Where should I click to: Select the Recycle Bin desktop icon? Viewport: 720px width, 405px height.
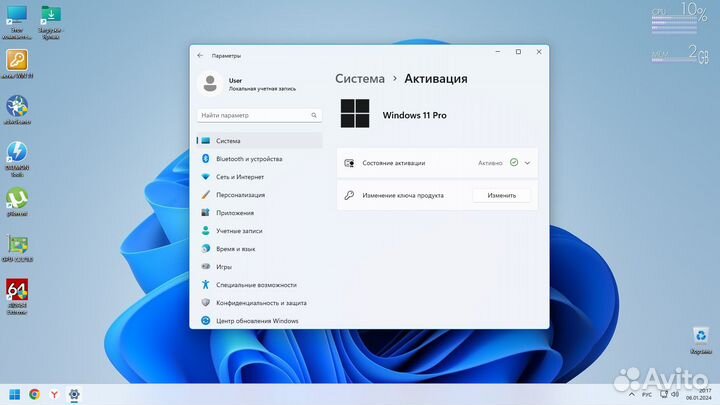click(x=701, y=341)
